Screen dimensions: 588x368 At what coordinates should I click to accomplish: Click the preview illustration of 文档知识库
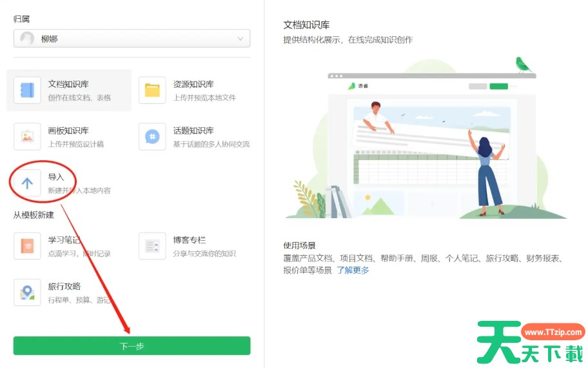pos(426,138)
